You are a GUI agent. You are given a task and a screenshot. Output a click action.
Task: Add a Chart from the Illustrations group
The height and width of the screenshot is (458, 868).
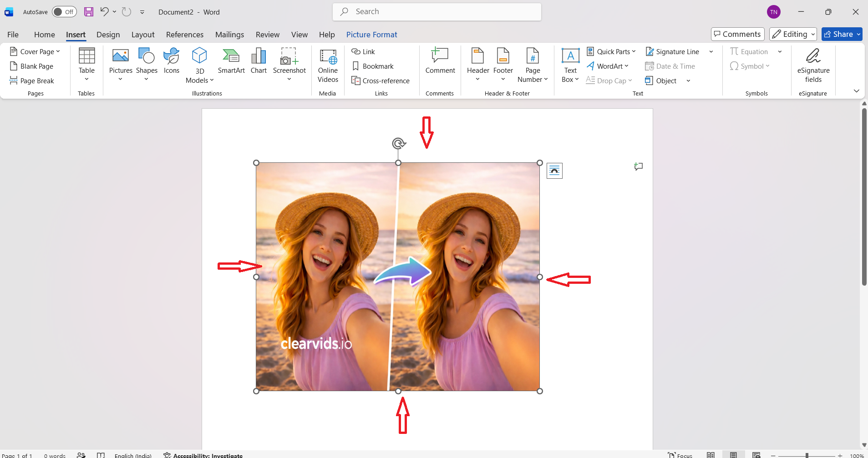pos(259,60)
